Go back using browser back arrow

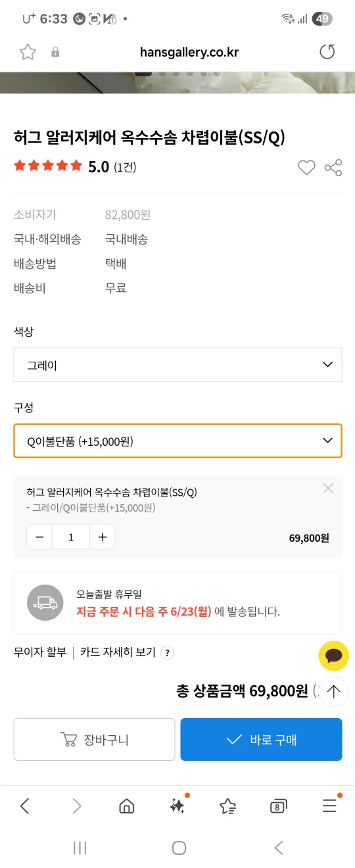point(25,806)
